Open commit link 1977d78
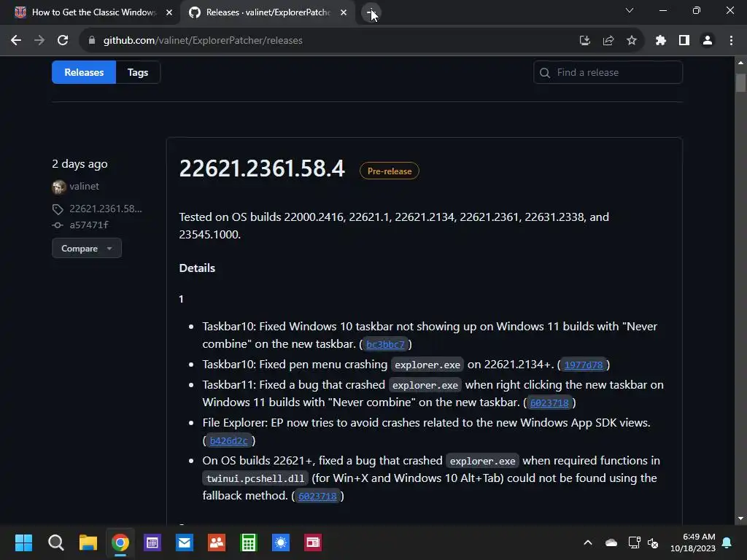 click(x=584, y=365)
